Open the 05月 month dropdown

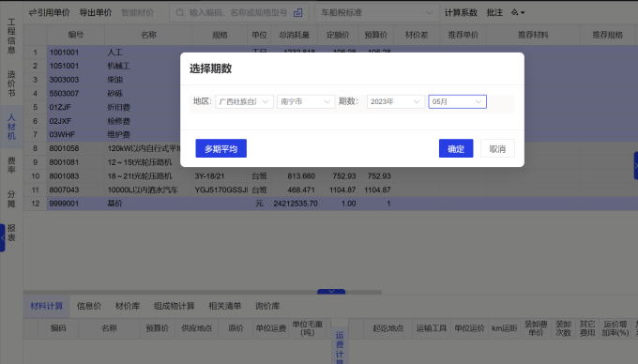(457, 101)
